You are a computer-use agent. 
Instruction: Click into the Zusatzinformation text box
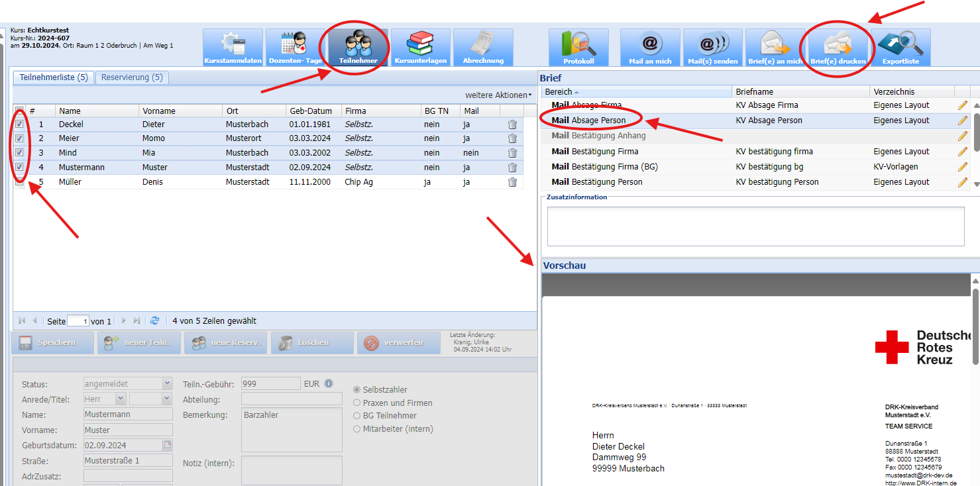[x=755, y=226]
